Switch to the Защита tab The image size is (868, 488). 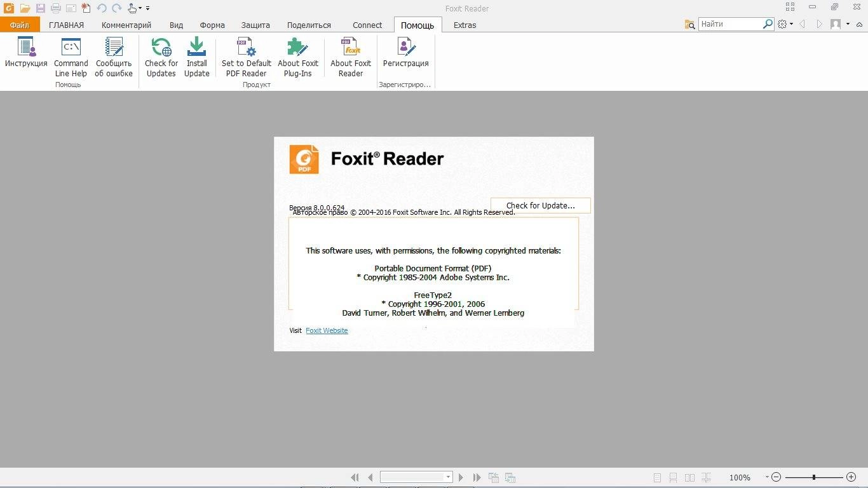click(255, 25)
